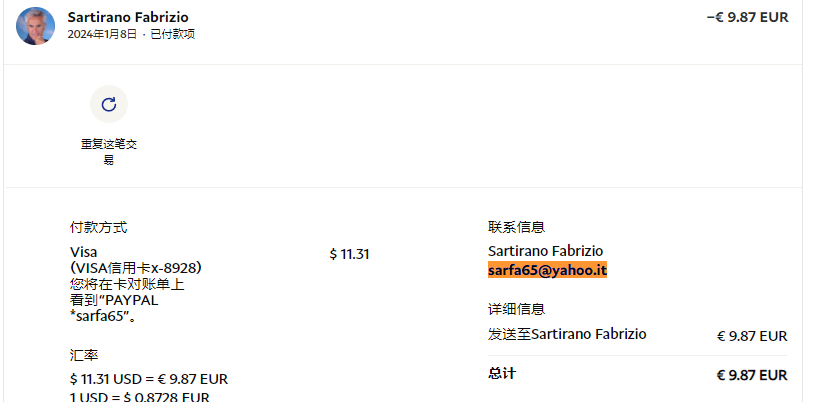Image resolution: width=823 pixels, height=402 pixels.
Task: Click Sartirano Fabrizio under contact info
Action: click(x=545, y=251)
